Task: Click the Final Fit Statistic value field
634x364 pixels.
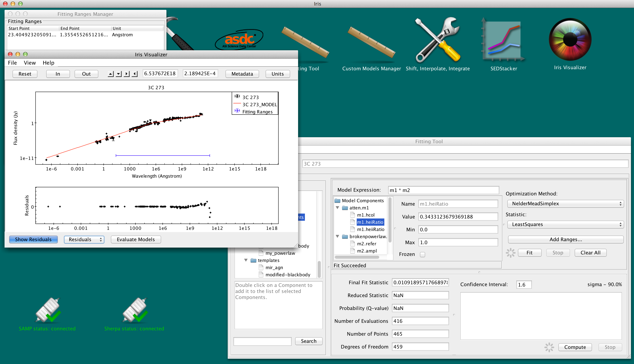Action: 420,283
